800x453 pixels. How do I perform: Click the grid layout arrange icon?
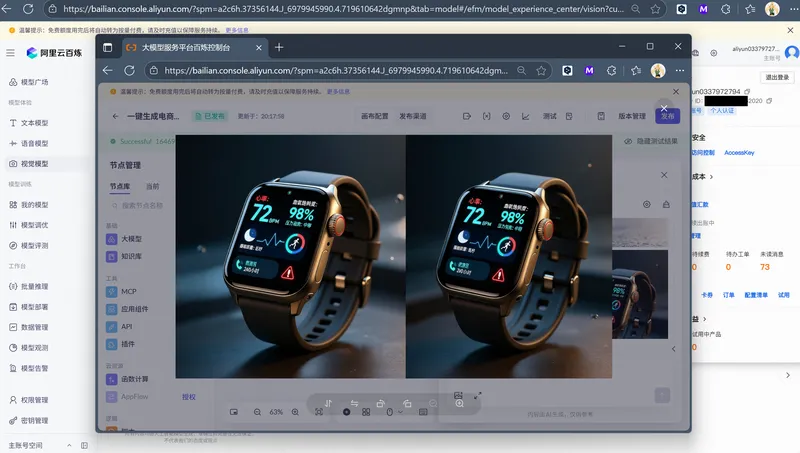pyautogui.click(x=366, y=412)
